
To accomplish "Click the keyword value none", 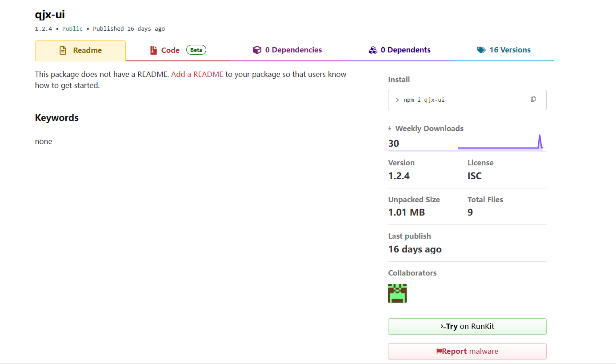I will pos(44,141).
